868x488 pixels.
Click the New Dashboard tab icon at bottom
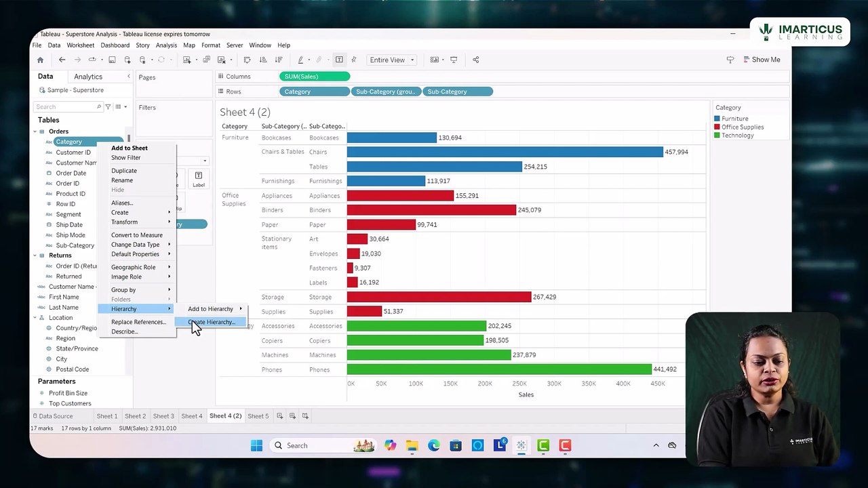tap(292, 415)
